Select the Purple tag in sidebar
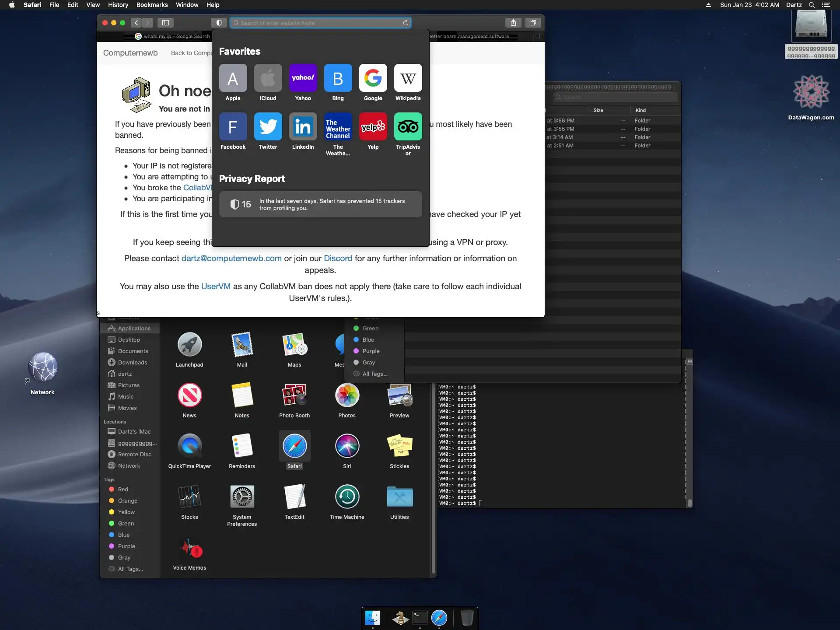This screenshot has width=840, height=630. [x=126, y=546]
